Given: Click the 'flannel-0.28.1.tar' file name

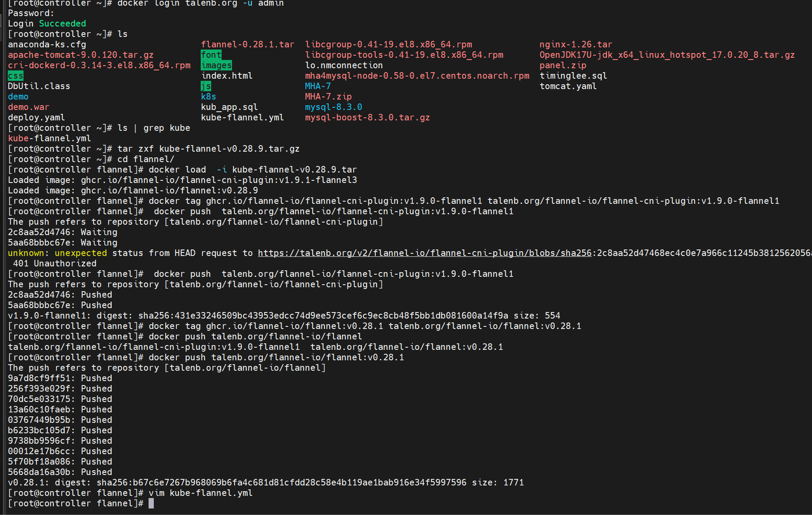Looking at the screenshot, I should (x=248, y=44).
